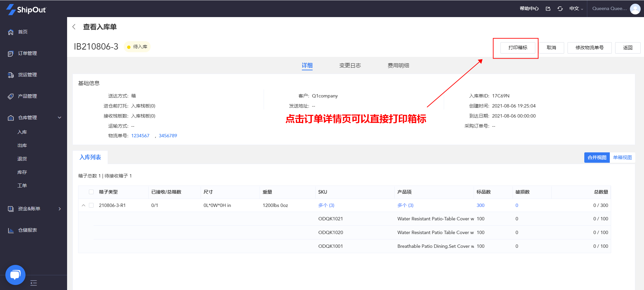Switch to 单箱视图 view
Image resolution: width=644 pixels, height=290 pixels.
623,157
